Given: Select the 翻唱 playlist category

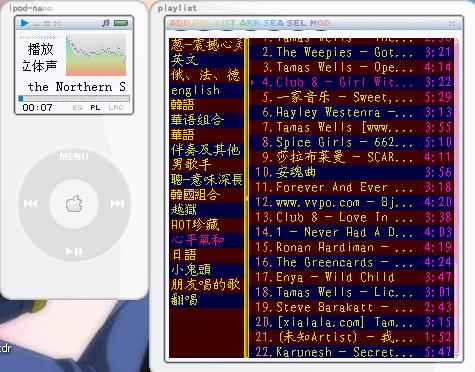Looking at the screenshot, I should coord(207,300).
